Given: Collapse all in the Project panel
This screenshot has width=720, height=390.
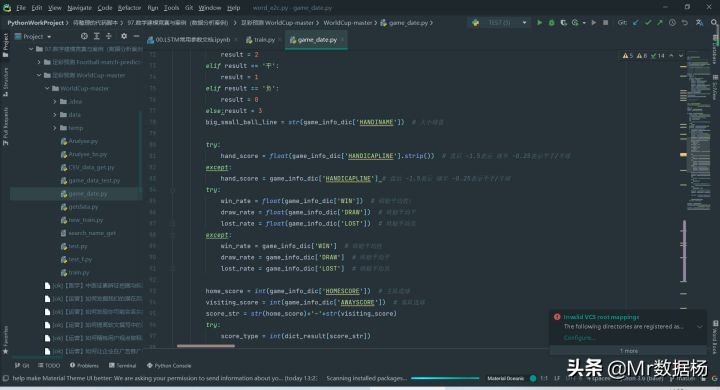Looking at the screenshot, I should click(x=109, y=36).
